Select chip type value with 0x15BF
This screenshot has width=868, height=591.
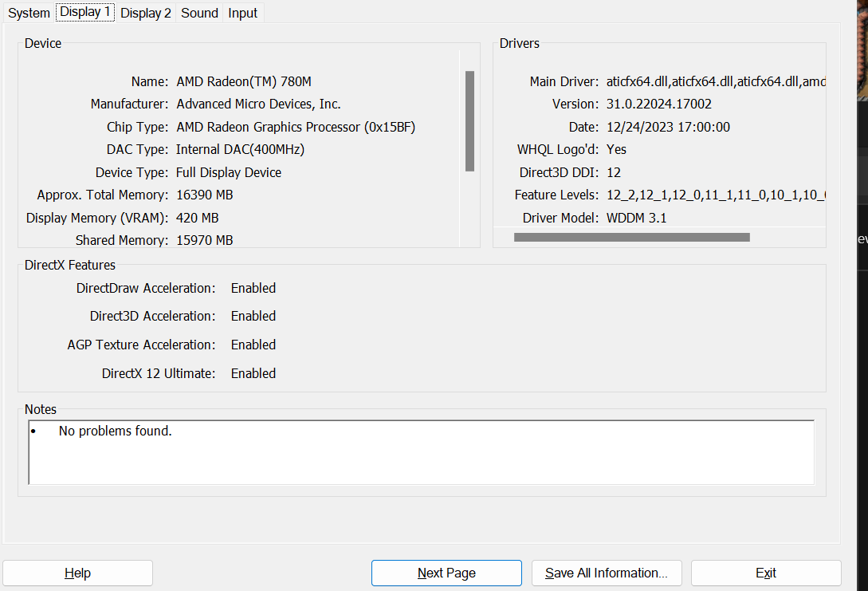296,127
